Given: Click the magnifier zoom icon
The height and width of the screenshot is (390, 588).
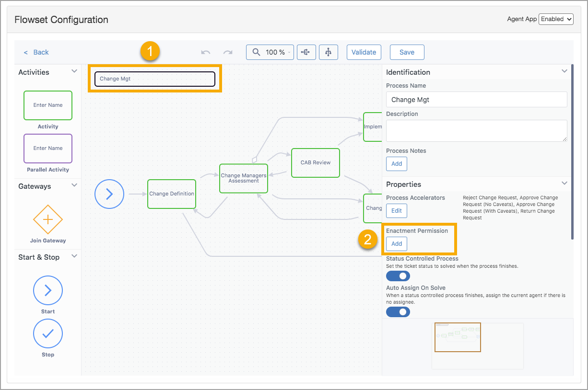Looking at the screenshot, I should (256, 52).
